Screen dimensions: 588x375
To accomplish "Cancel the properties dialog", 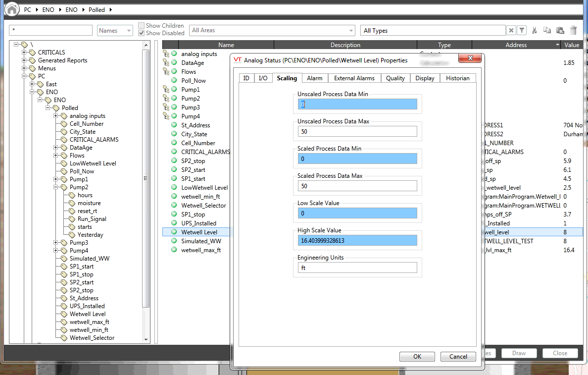I will pos(458,357).
